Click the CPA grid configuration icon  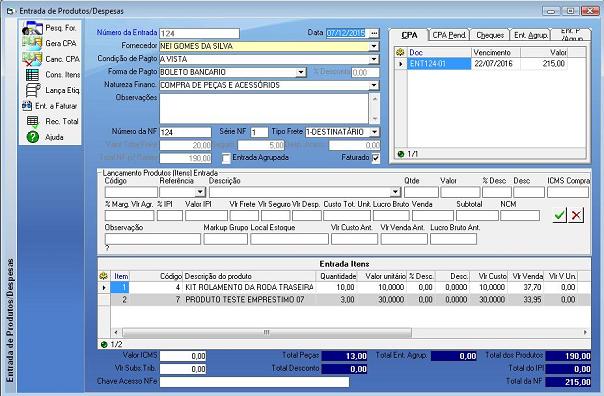click(x=400, y=52)
